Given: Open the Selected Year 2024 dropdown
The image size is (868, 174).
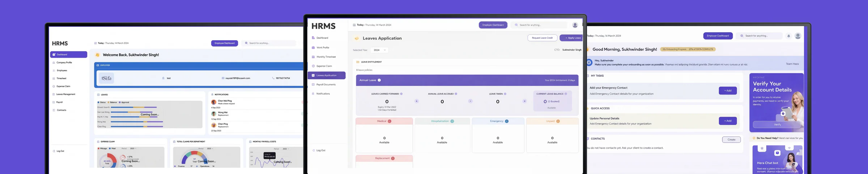Looking at the screenshot, I should tap(379, 50).
